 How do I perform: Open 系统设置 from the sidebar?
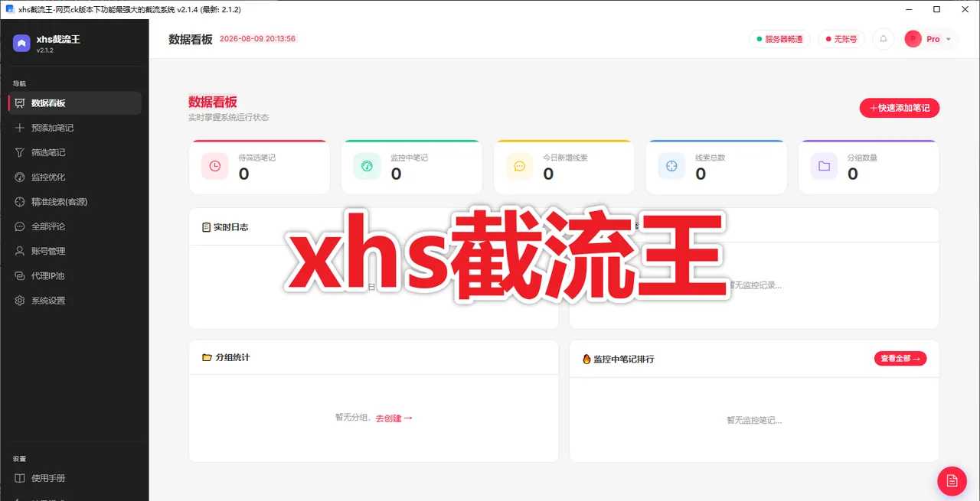[x=74, y=301]
